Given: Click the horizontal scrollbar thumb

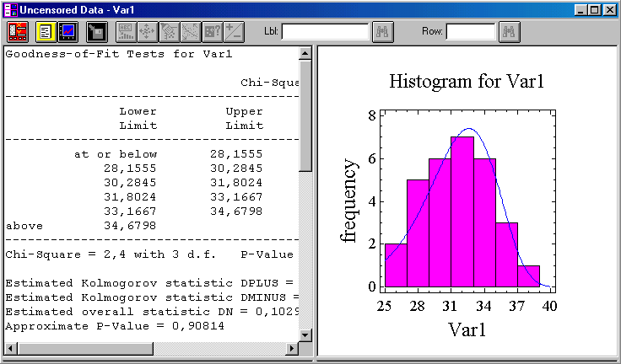Looking at the screenshot, I should [x=85, y=349].
